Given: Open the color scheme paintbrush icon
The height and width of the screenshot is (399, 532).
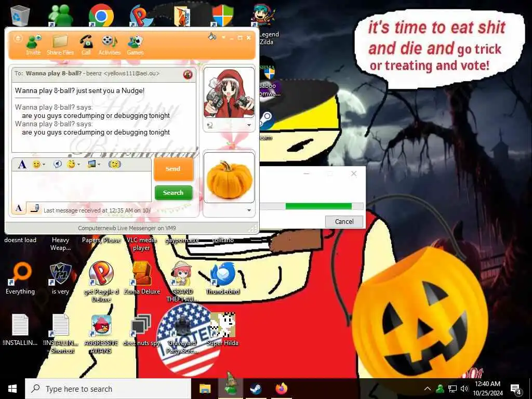Looking at the screenshot, I should (x=212, y=36).
